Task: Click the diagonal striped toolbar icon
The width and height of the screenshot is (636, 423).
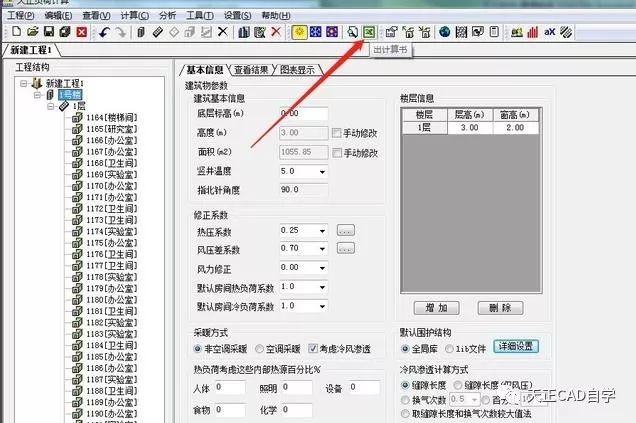Action: coord(566,32)
